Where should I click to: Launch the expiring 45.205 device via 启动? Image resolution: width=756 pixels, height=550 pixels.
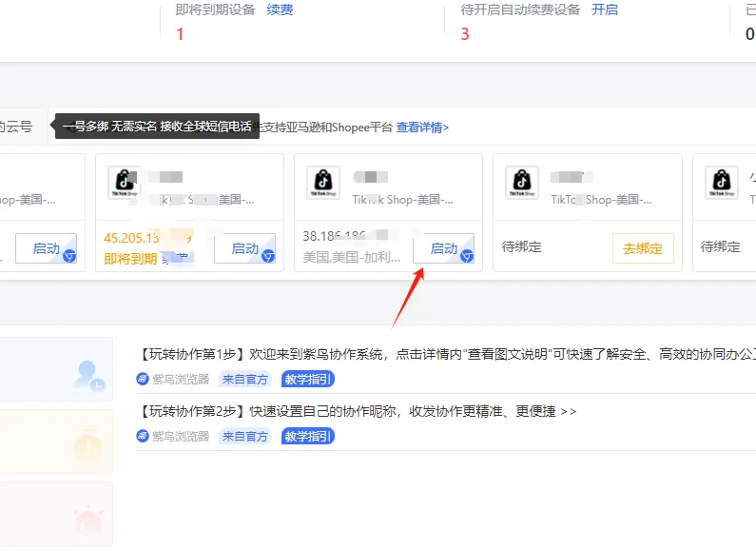[245, 248]
